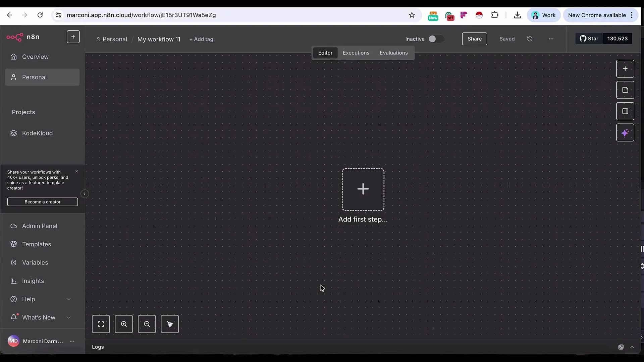Click the GitHub Star button
Viewport: 644px width, 362px height.
click(589, 39)
